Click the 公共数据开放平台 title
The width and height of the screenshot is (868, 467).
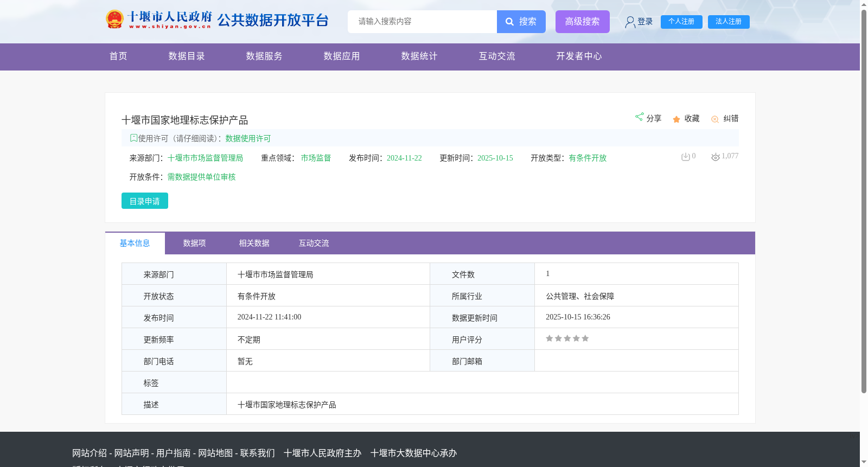pos(273,21)
